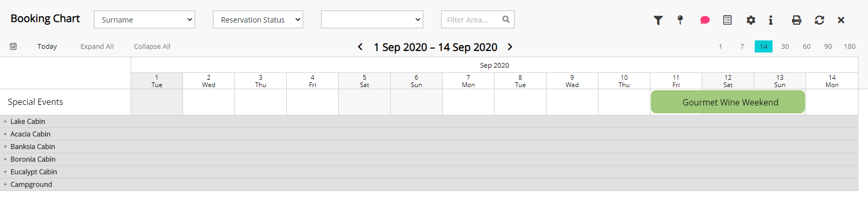Open the settings gear icon
Screen dimensions: 868x202
[751, 20]
